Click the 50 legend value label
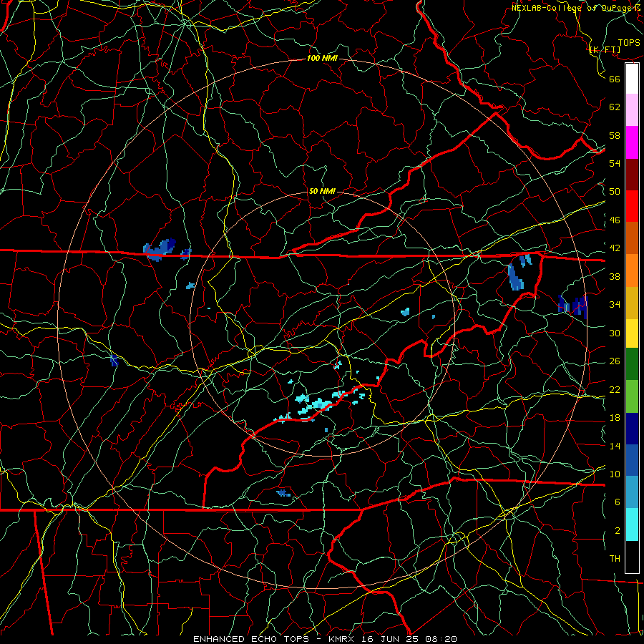The height and width of the screenshot is (644, 644). [x=615, y=192]
